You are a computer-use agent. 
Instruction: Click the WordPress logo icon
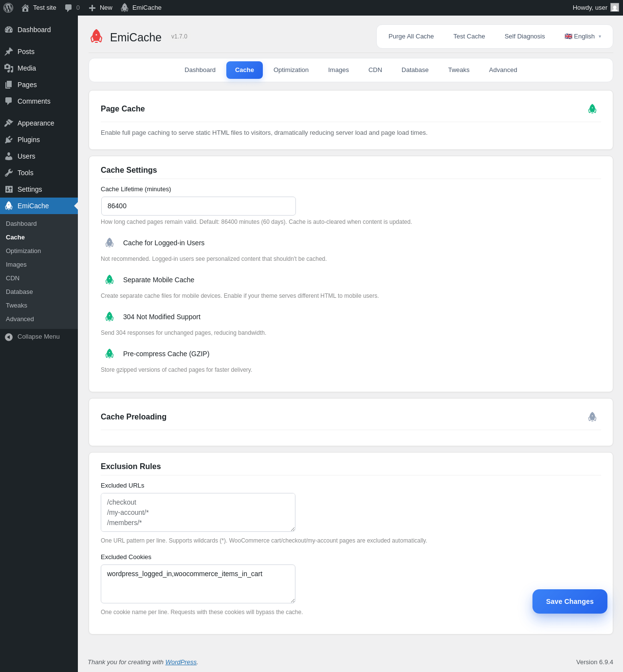(8, 8)
